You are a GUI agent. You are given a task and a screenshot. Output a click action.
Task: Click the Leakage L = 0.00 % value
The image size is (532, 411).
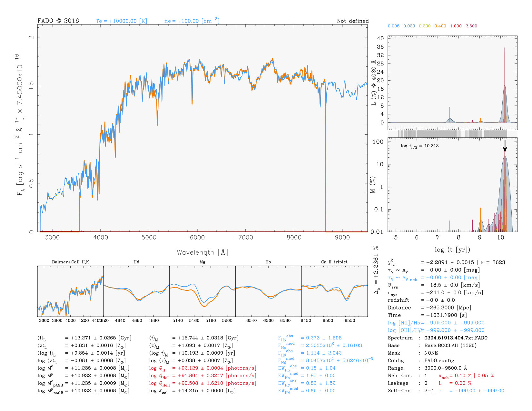click(455, 383)
